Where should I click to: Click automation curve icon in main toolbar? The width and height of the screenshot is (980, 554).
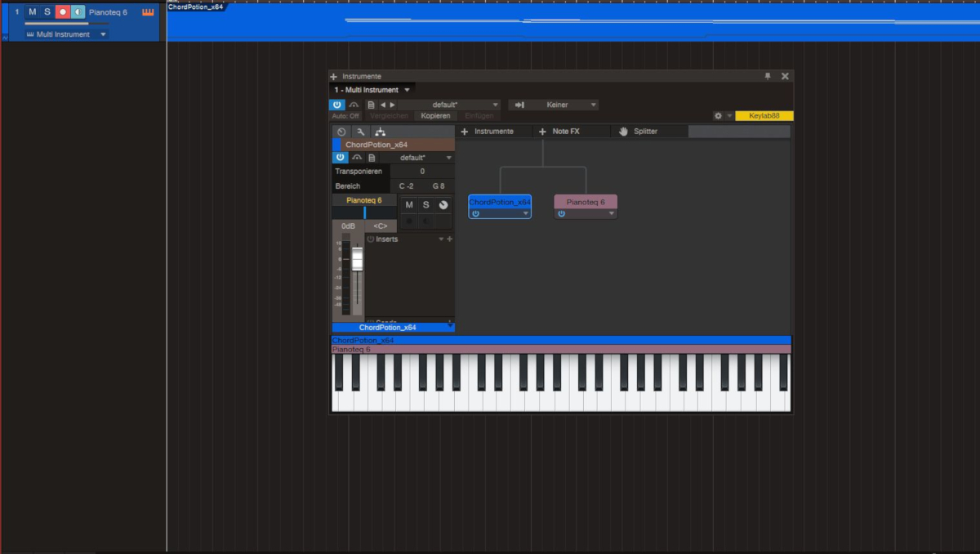pos(354,105)
